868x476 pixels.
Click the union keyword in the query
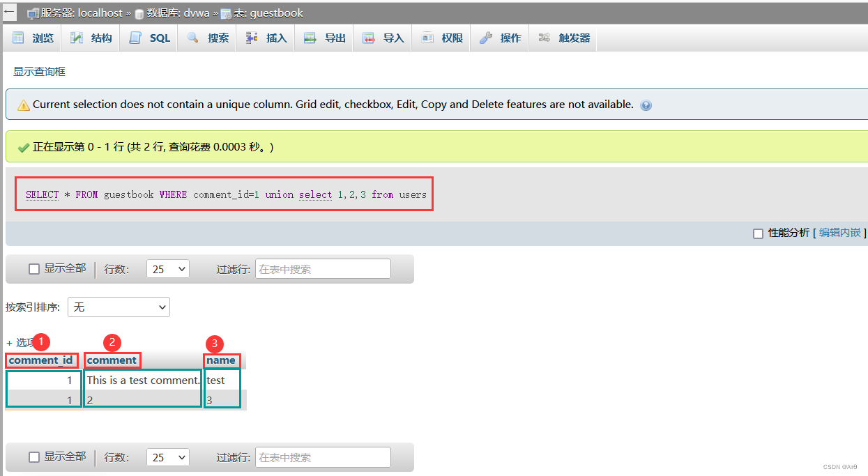(279, 194)
